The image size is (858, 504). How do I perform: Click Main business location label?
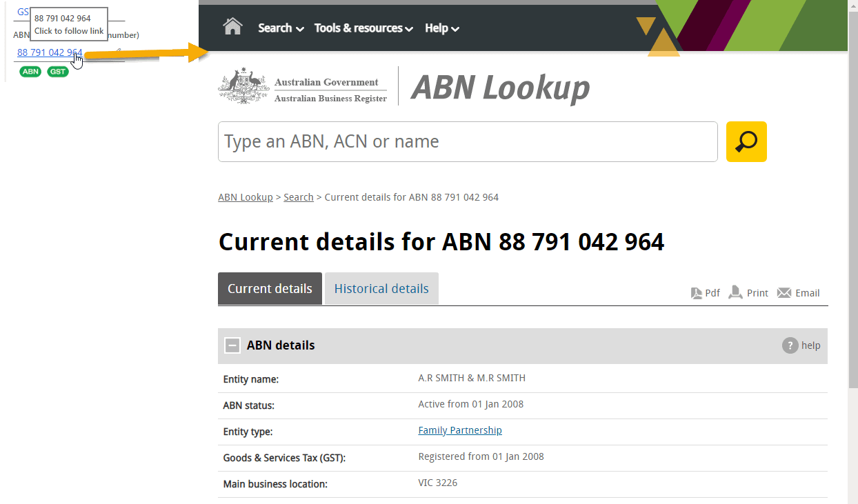275,484
